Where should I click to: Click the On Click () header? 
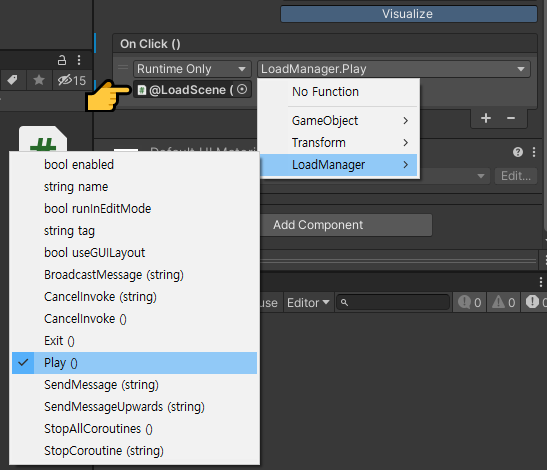325,44
